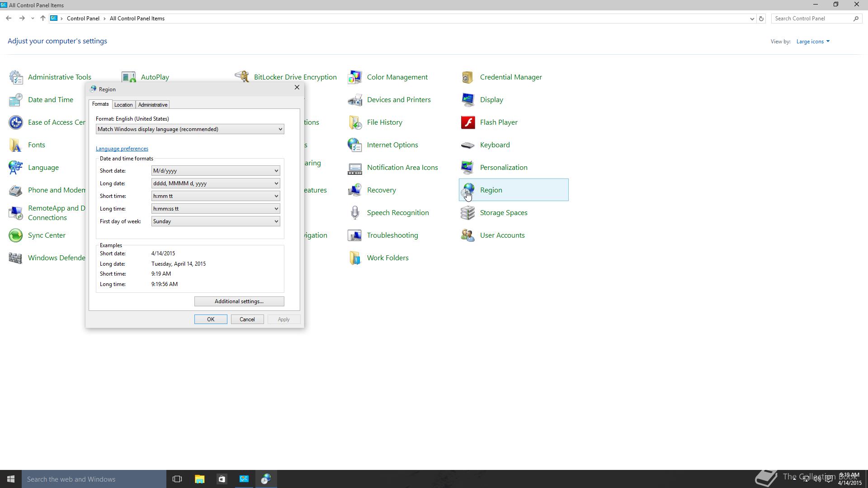Viewport: 868px width, 488px height.
Task: Open Color Management icon
Action: coord(355,77)
